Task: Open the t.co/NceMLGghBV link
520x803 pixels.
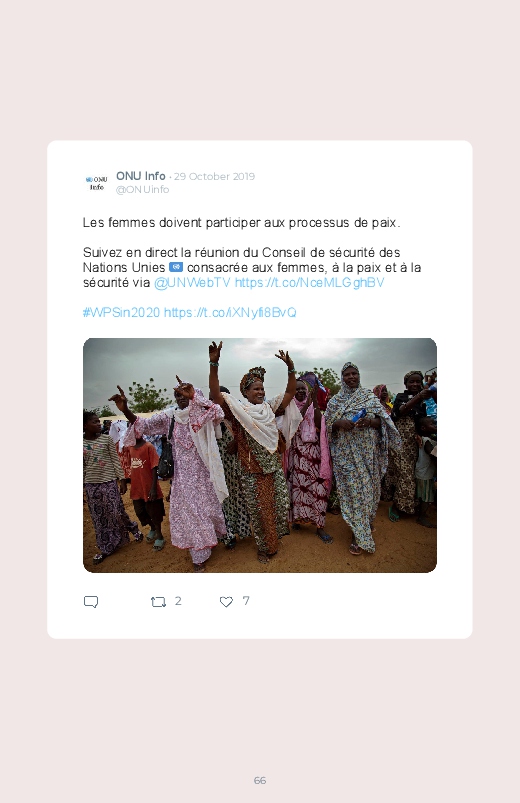Action: (x=309, y=283)
